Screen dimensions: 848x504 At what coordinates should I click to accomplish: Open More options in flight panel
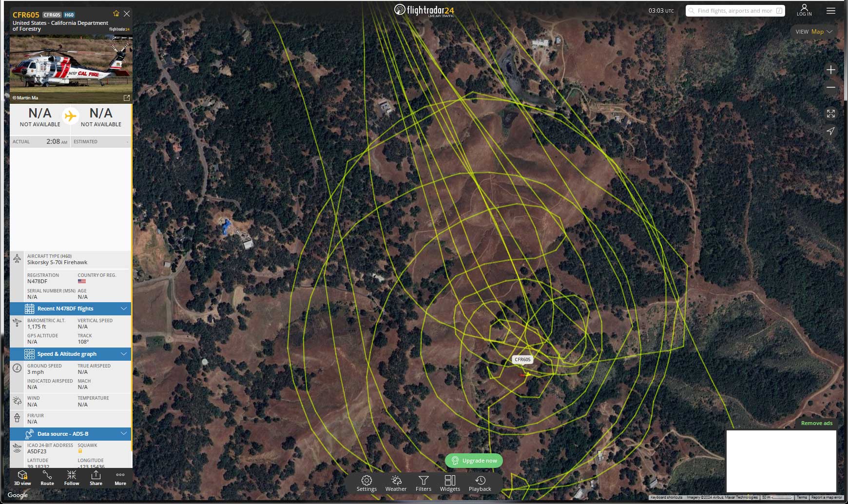[x=120, y=478]
